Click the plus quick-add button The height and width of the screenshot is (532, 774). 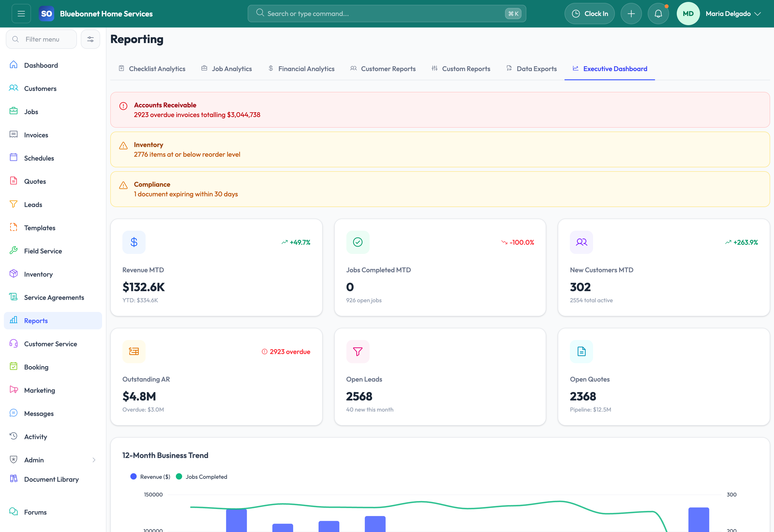coord(631,14)
